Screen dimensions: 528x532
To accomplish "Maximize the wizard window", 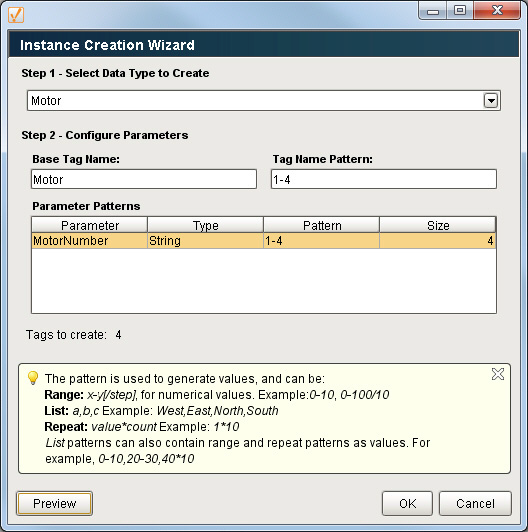I will click(459, 11).
